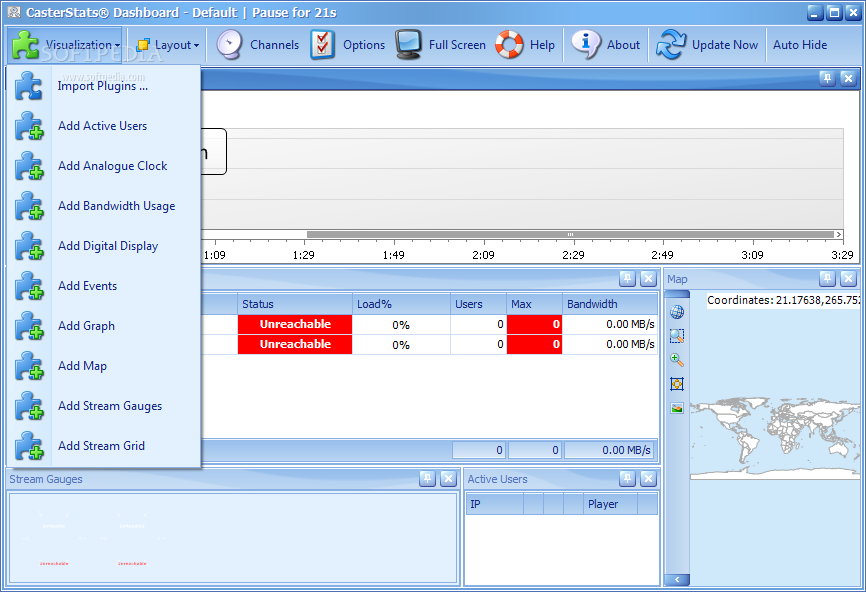This screenshot has height=592, width=866.
Task: Select Add Events menu entry
Action: pos(103,286)
